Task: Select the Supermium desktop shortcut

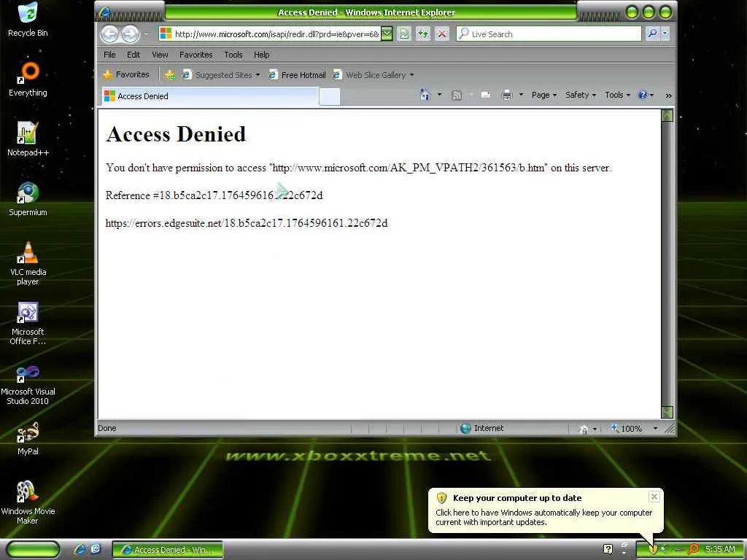Action: tap(28, 200)
